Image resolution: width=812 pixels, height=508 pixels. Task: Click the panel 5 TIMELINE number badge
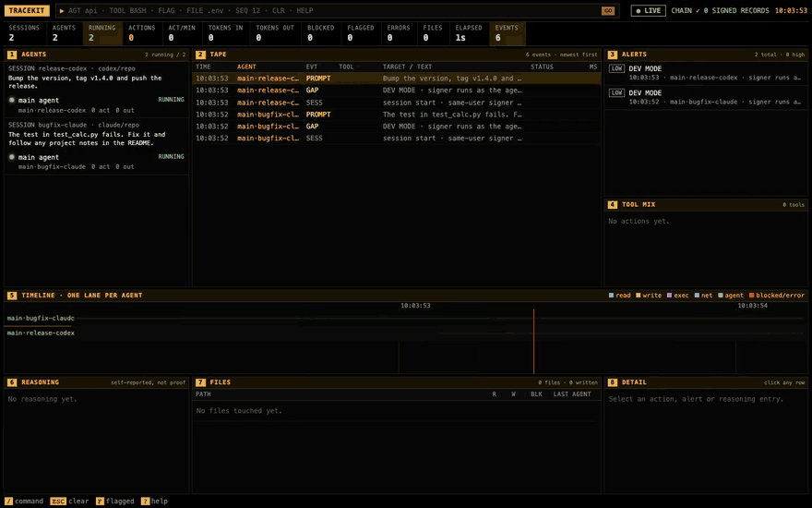click(x=12, y=296)
